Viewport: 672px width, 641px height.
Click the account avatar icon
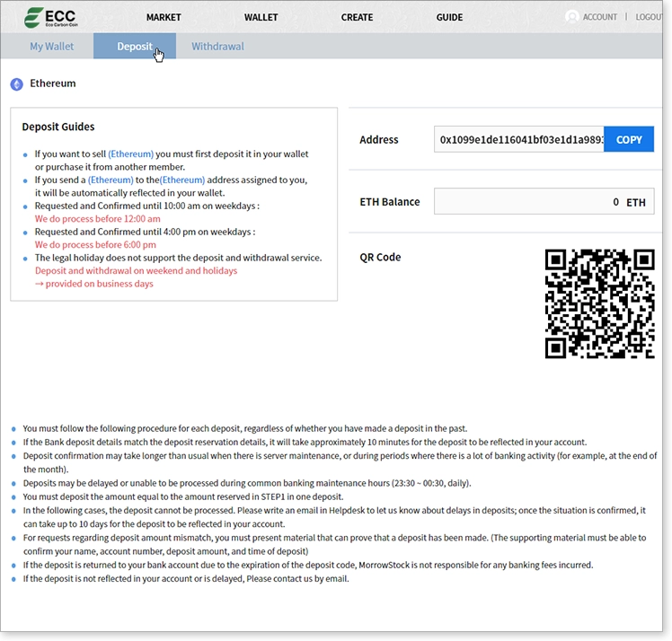point(571,17)
